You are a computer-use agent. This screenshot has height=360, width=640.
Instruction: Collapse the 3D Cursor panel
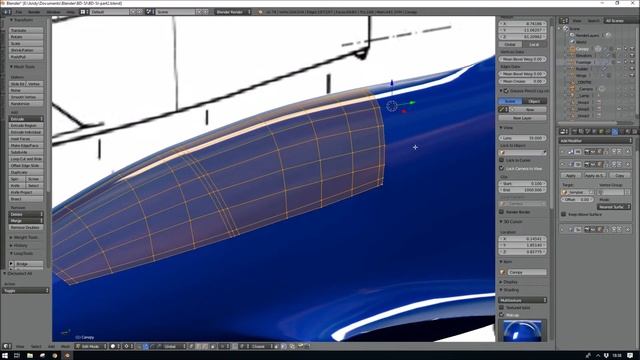click(511, 222)
